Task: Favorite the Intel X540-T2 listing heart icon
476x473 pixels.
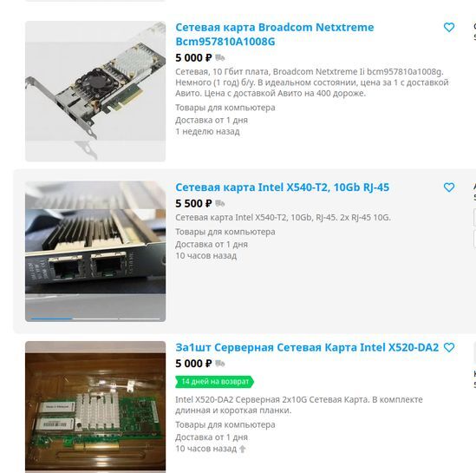Action: pyautogui.click(x=449, y=187)
